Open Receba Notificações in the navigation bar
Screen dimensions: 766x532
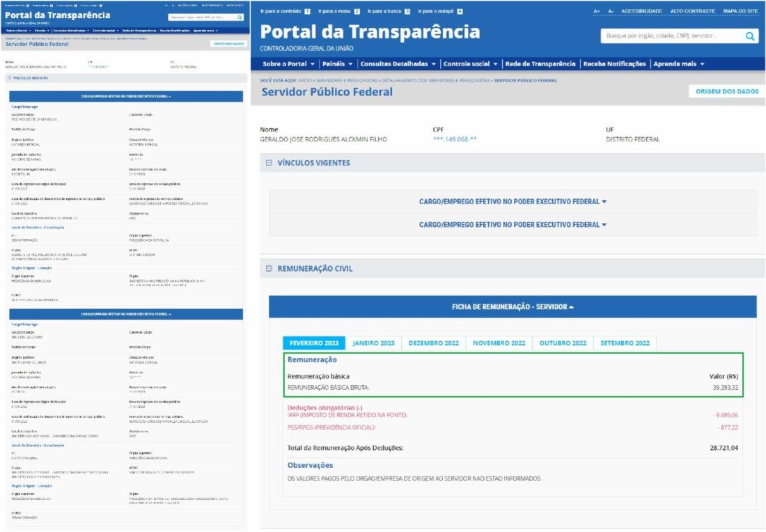click(x=615, y=64)
